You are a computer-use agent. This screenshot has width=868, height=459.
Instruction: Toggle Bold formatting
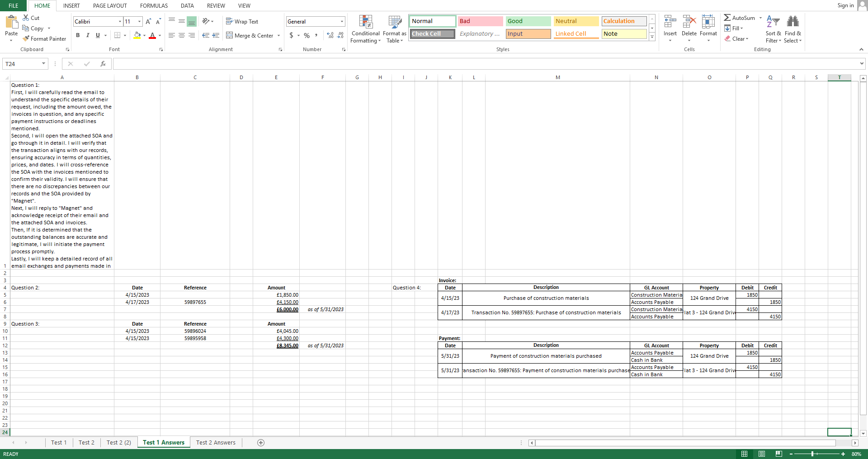coord(78,35)
